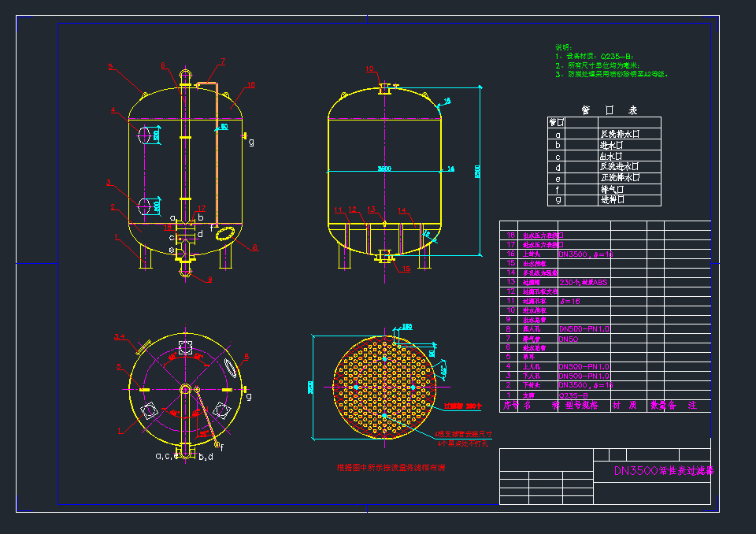The image size is (756, 534).
Task: Click parts list row 16 DN3500 entry
Action: pos(585,254)
